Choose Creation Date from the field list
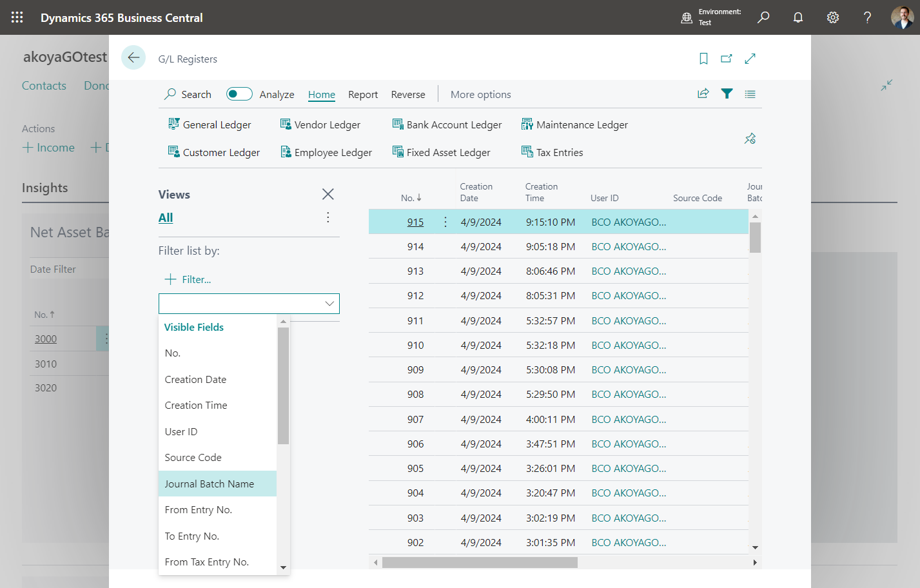 [217, 380]
